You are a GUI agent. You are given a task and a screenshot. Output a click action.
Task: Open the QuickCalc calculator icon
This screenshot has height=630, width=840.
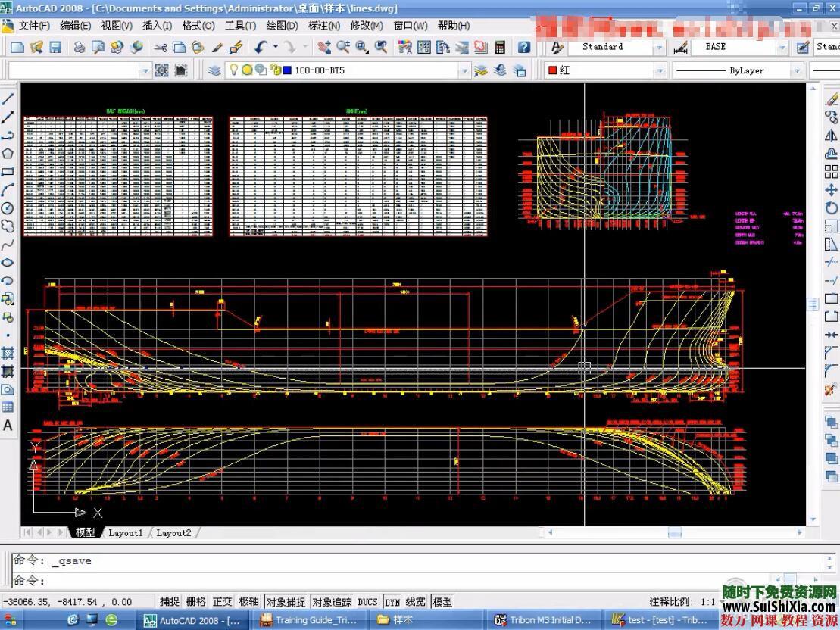[500, 47]
